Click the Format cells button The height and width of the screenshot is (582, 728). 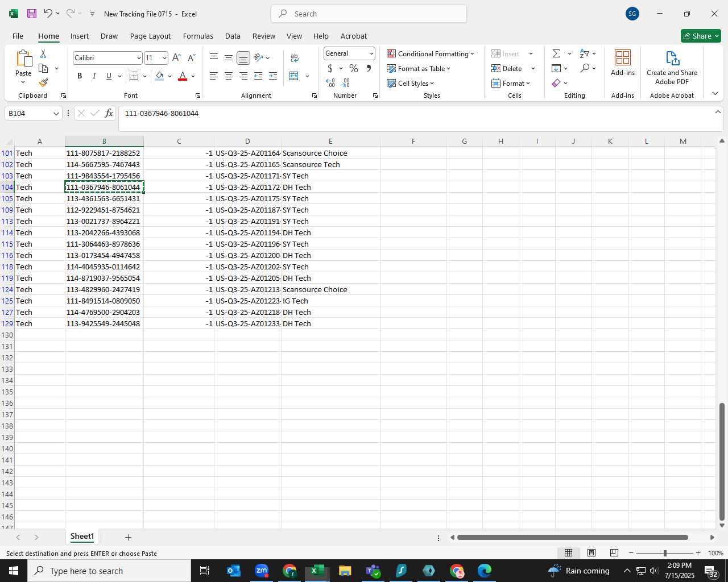(x=511, y=83)
